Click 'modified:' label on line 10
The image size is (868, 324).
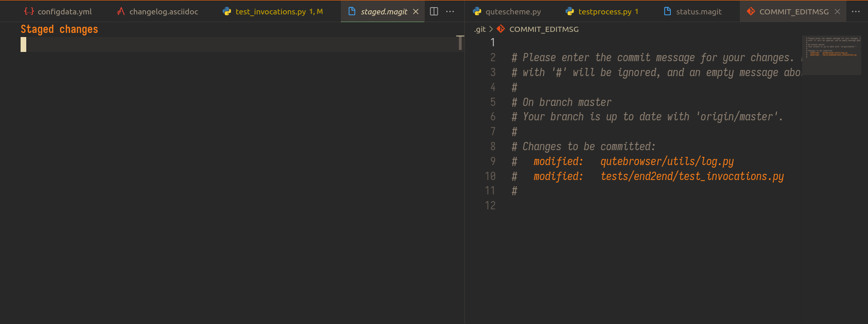coord(558,176)
